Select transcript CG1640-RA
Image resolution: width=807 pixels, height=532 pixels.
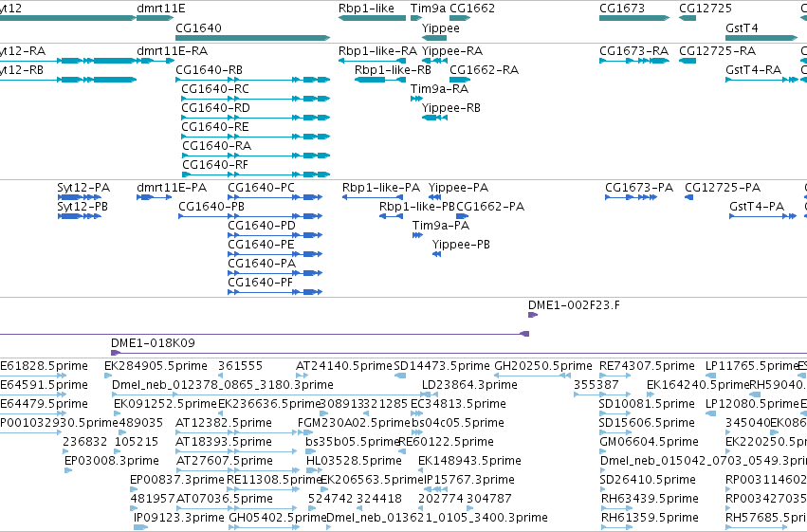click(216, 147)
